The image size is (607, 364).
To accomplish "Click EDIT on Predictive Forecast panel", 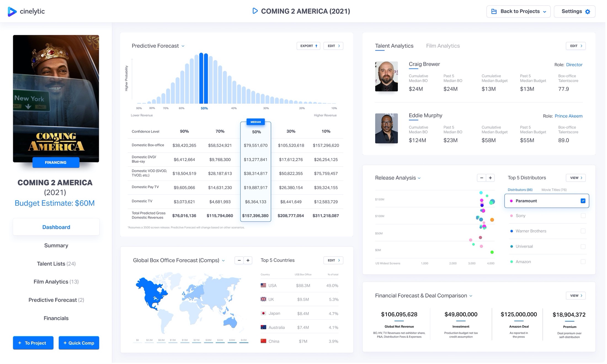I will click(333, 46).
